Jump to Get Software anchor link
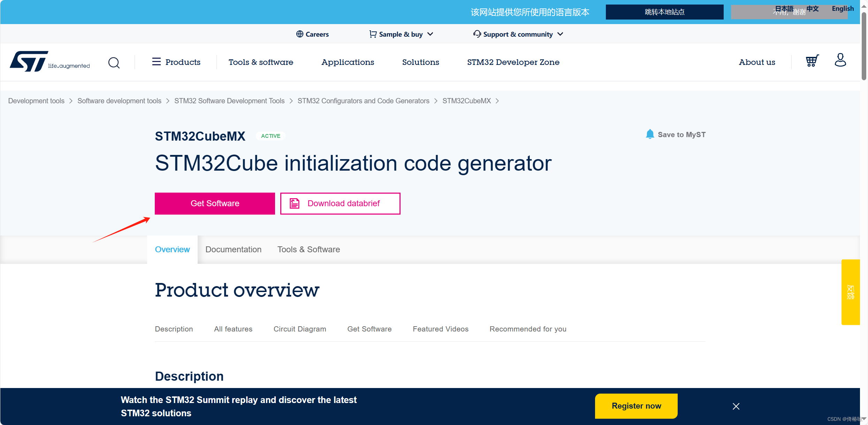This screenshot has height=425, width=868. (369, 329)
